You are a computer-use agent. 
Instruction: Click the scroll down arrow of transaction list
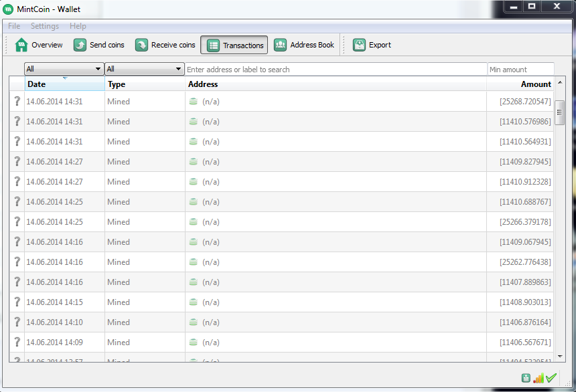pyautogui.click(x=560, y=356)
